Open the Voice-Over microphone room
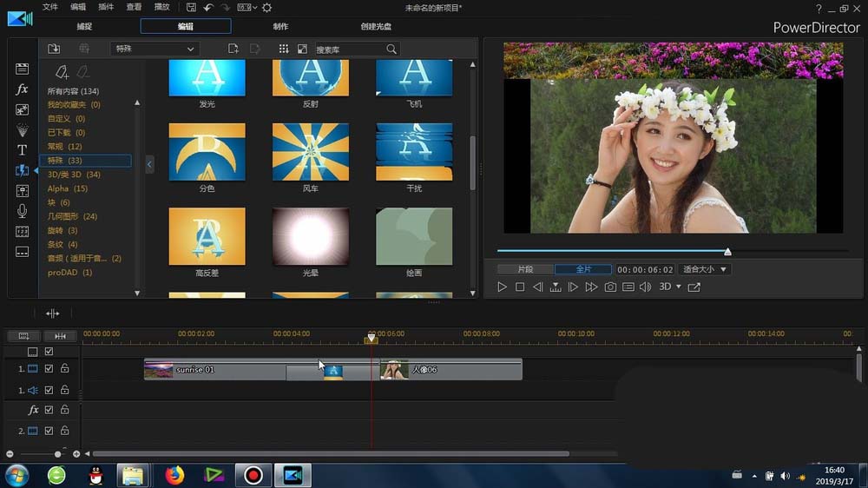 (23, 211)
